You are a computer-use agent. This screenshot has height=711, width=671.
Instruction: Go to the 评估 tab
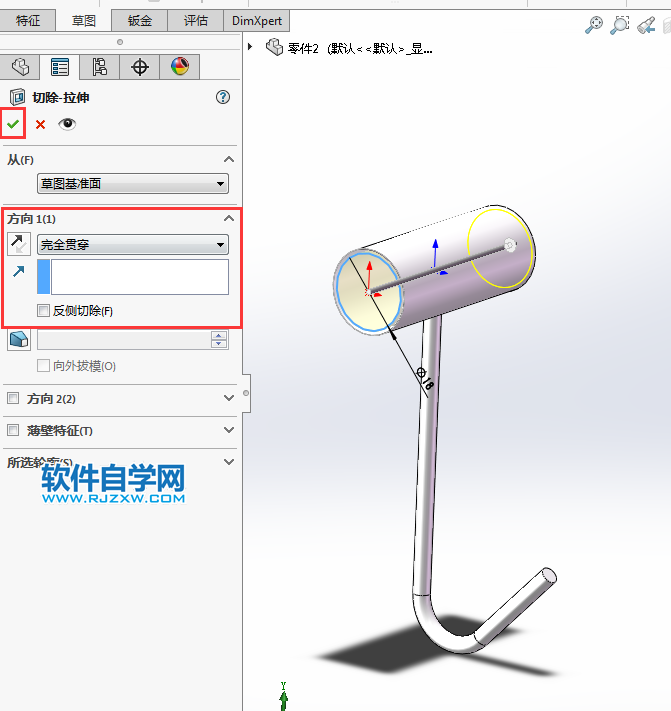pos(195,21)
